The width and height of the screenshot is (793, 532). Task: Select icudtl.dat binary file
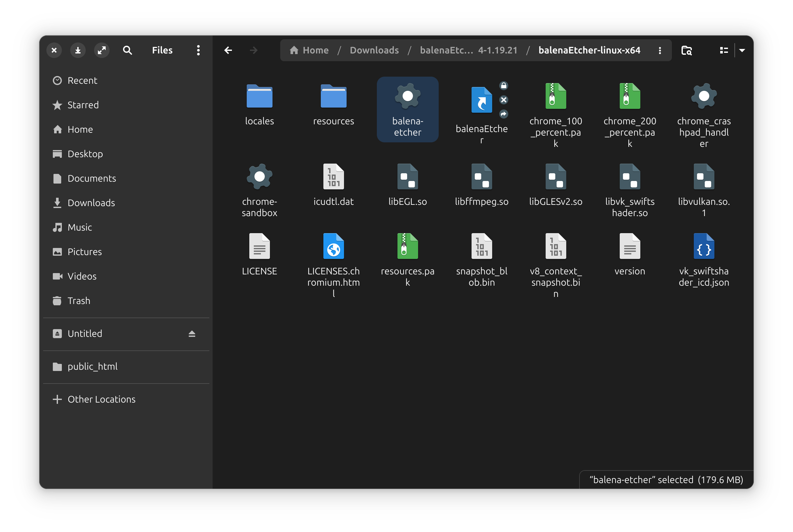[x=333, y=177]
